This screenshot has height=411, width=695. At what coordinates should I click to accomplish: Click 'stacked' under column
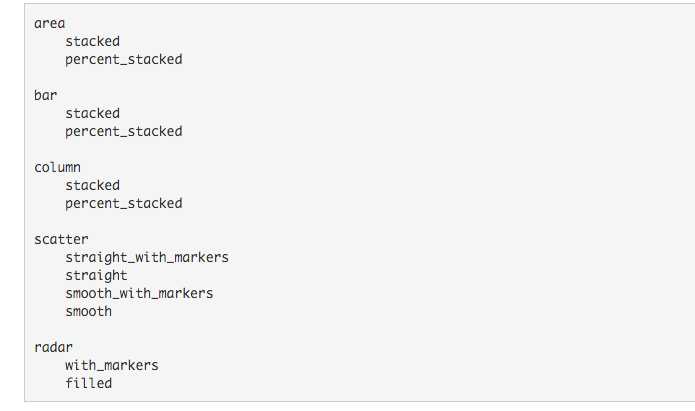pos(92,185)
